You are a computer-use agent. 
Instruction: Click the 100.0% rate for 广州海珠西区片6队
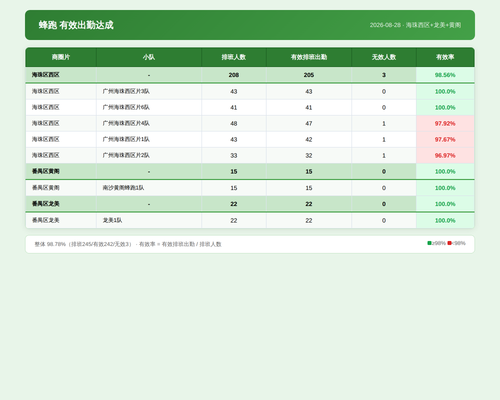pyautogui.click(x=445, y=107)
